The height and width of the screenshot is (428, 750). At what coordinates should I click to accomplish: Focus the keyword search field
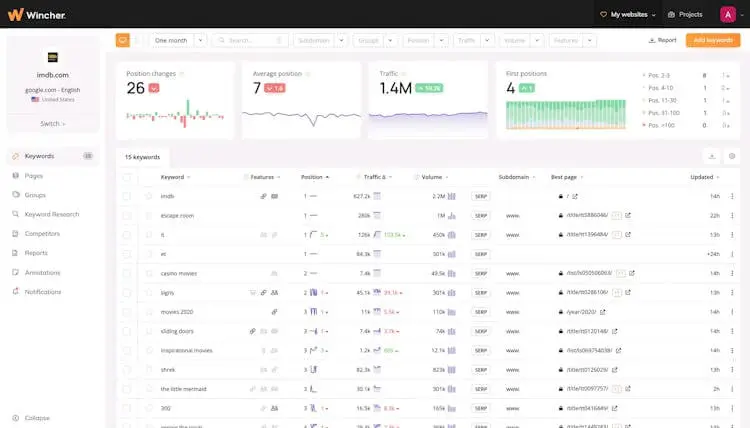[x=250, y=41]
